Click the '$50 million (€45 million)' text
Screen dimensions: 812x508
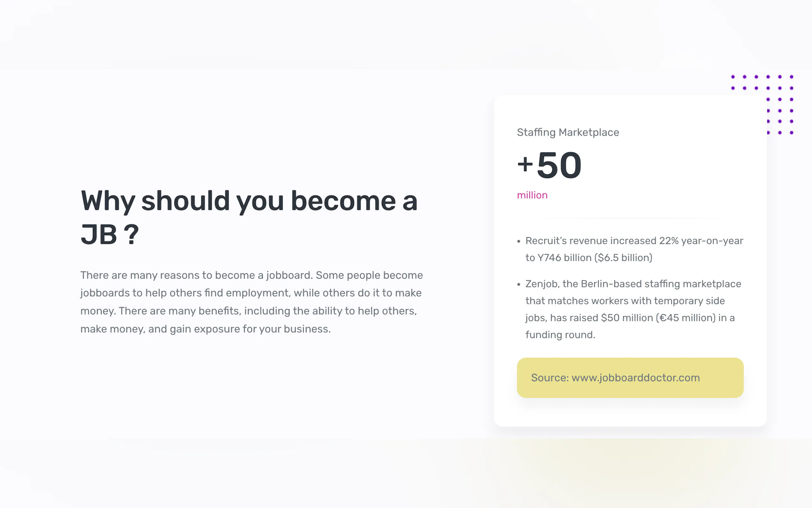[x=658, y=318]
